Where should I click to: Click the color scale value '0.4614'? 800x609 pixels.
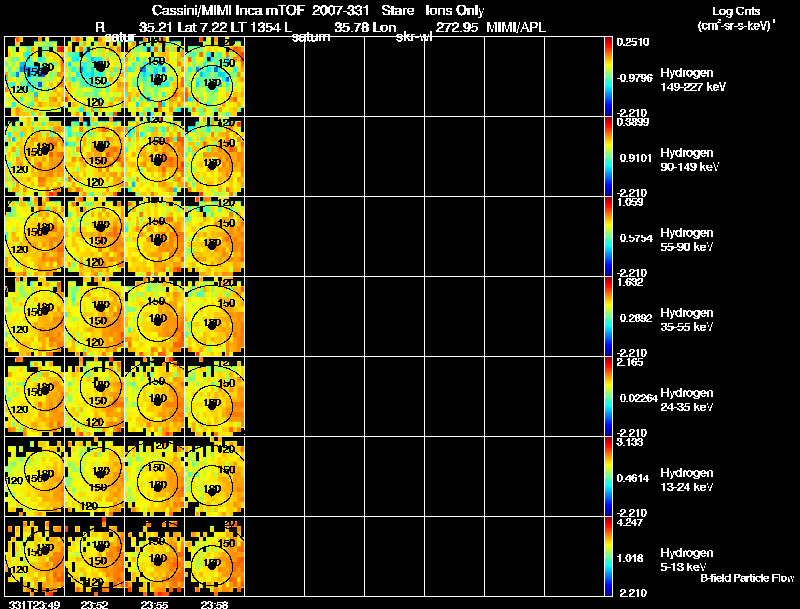(x=633, y=478)
